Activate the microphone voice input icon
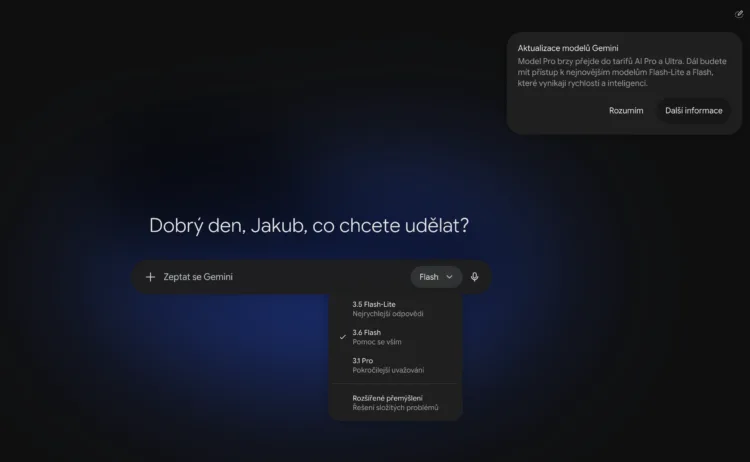This screenshot has height=462, width=750. (474, 277)
